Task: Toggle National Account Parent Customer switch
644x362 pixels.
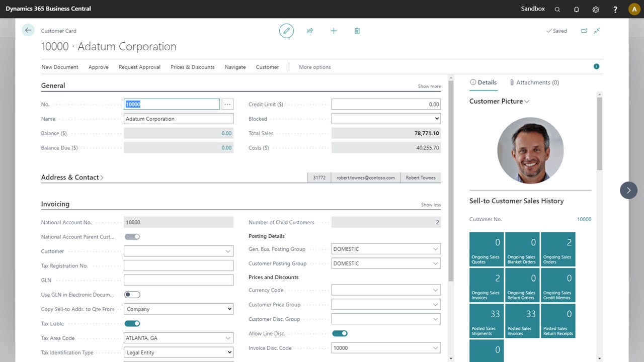Action: pos(132,237)
